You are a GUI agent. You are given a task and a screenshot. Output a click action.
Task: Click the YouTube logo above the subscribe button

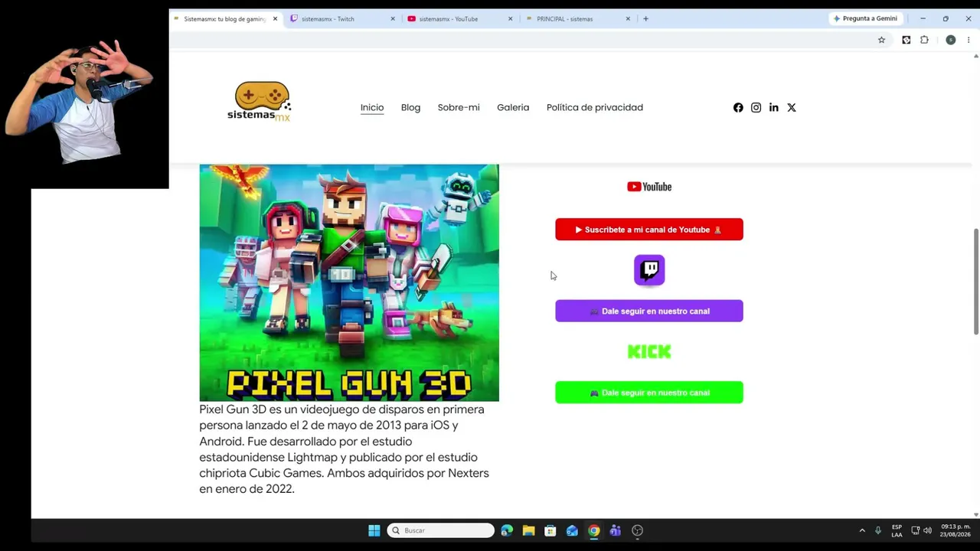tap(649, 187)
